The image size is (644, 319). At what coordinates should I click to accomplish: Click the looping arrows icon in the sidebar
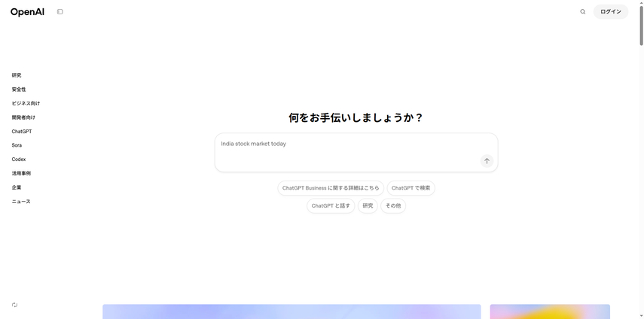(x=15, y=305)
